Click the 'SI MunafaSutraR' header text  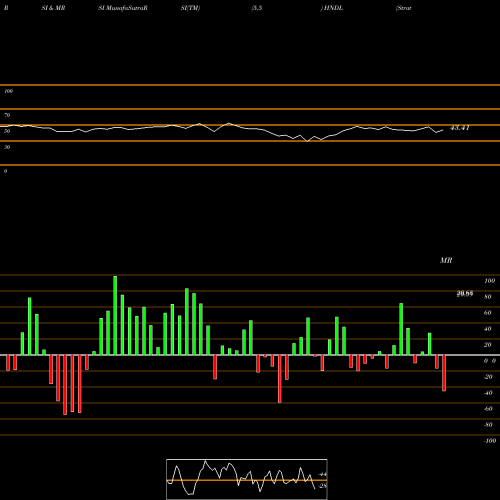123,8
